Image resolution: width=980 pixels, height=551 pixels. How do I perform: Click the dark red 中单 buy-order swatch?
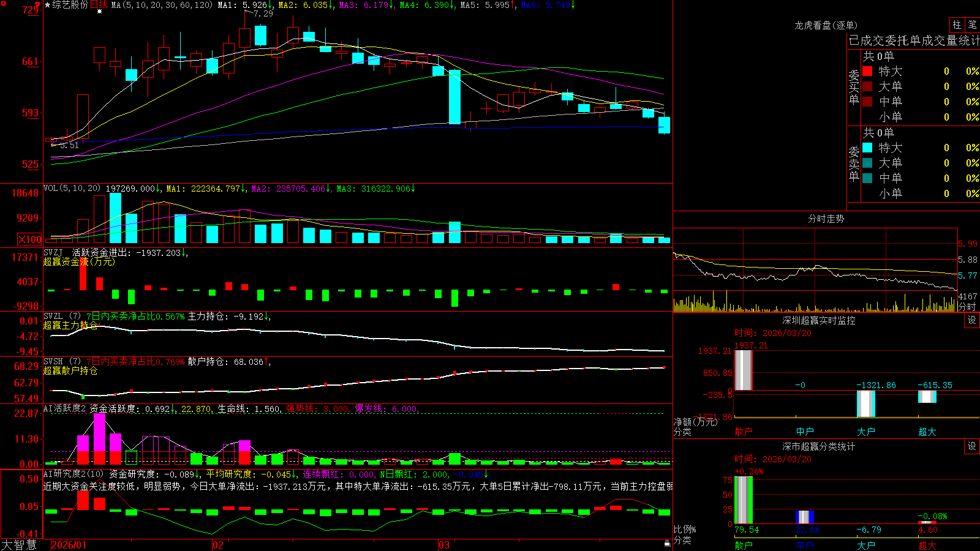coord(867,102)
